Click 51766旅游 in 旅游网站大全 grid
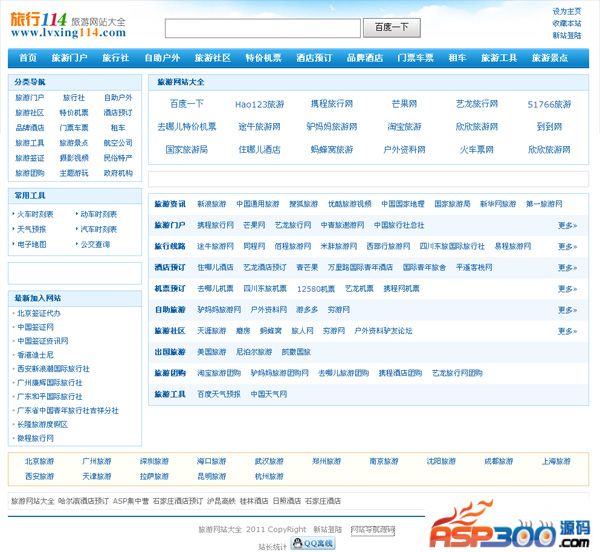This screenshot has width=600, height=552. click(549, 104)
